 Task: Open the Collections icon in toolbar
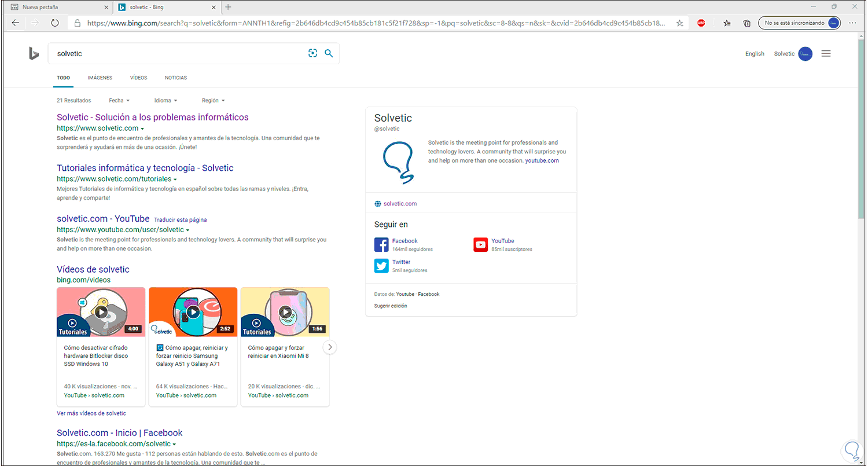coord(747,23)
